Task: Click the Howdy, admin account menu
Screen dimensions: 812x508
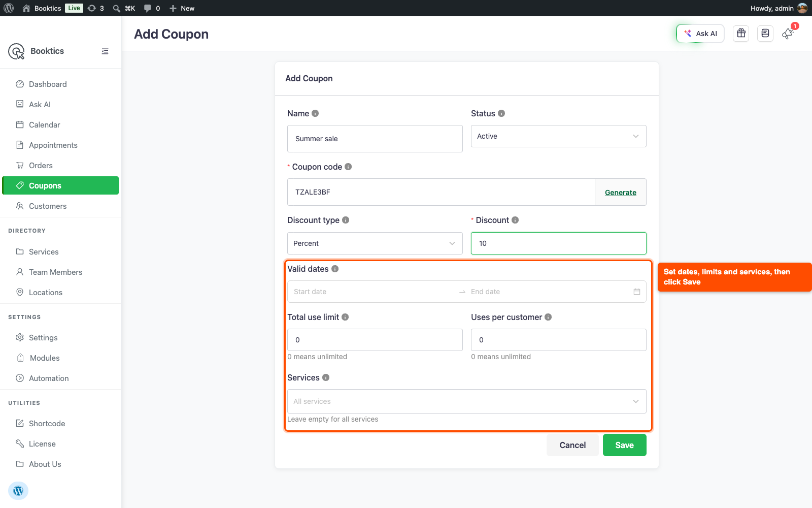Action: (x=779, y=8)
